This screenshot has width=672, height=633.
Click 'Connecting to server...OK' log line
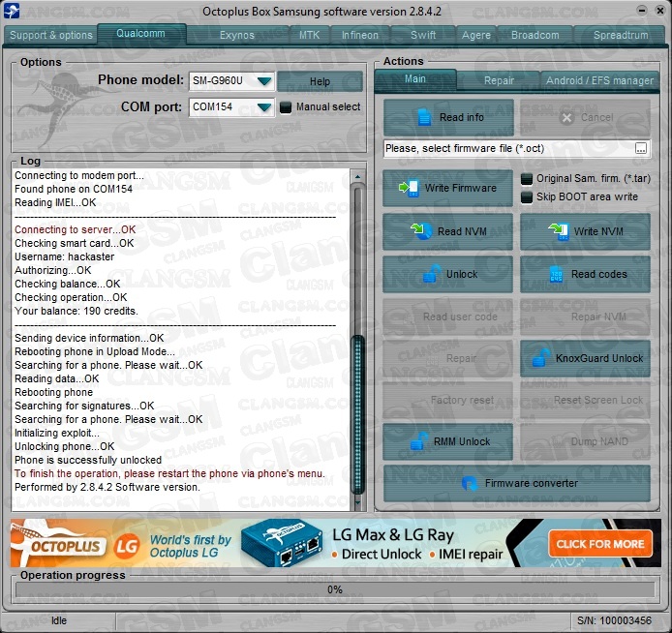point(75,229)
